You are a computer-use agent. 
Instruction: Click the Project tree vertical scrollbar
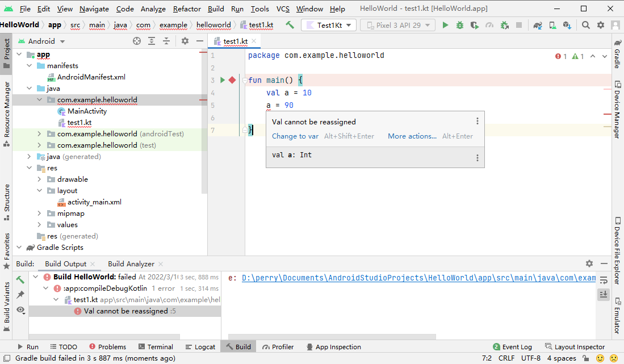click(x=204, y=122)
